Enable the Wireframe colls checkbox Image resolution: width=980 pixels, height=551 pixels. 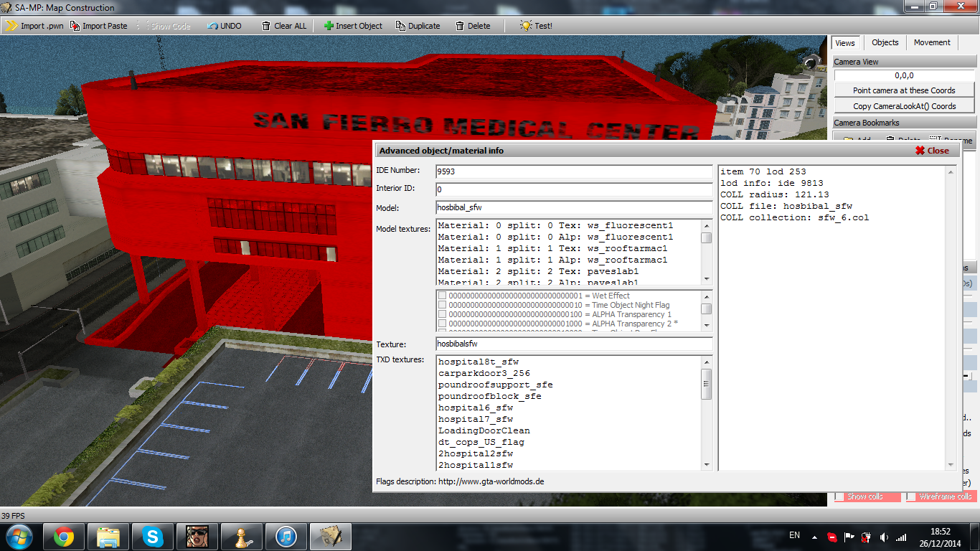pos(911,496)
